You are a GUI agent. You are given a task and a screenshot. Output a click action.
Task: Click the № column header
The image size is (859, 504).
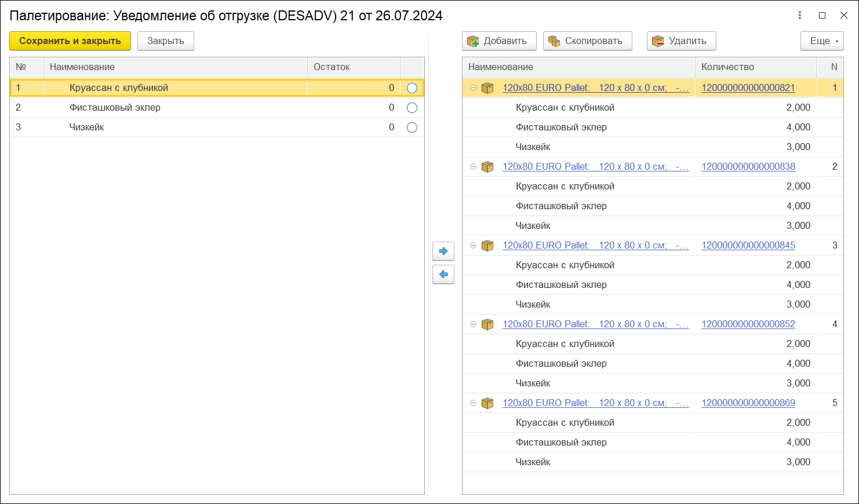click(x=27, y=67)
